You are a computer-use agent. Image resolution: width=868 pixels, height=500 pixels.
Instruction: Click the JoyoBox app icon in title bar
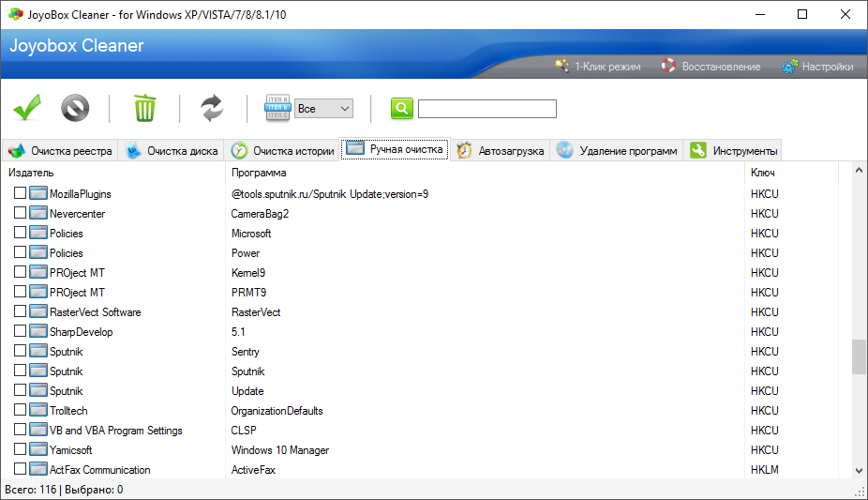[x=16, y=14]
